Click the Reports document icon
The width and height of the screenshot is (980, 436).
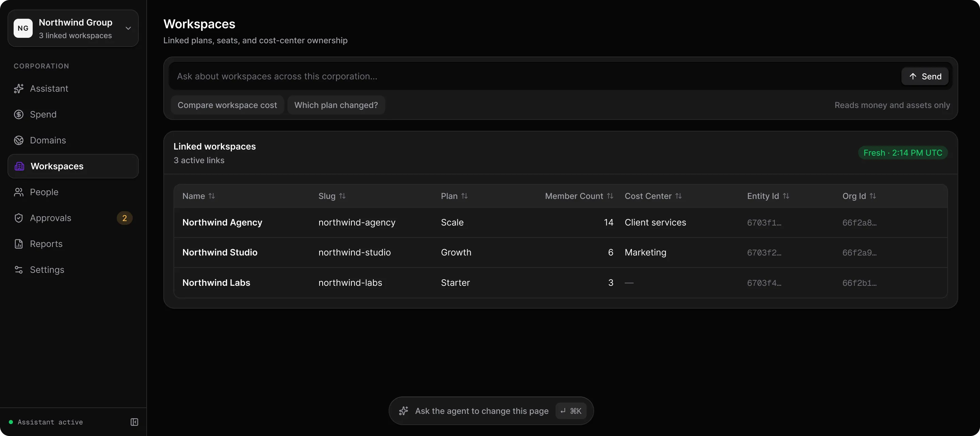tap(19, 244)
